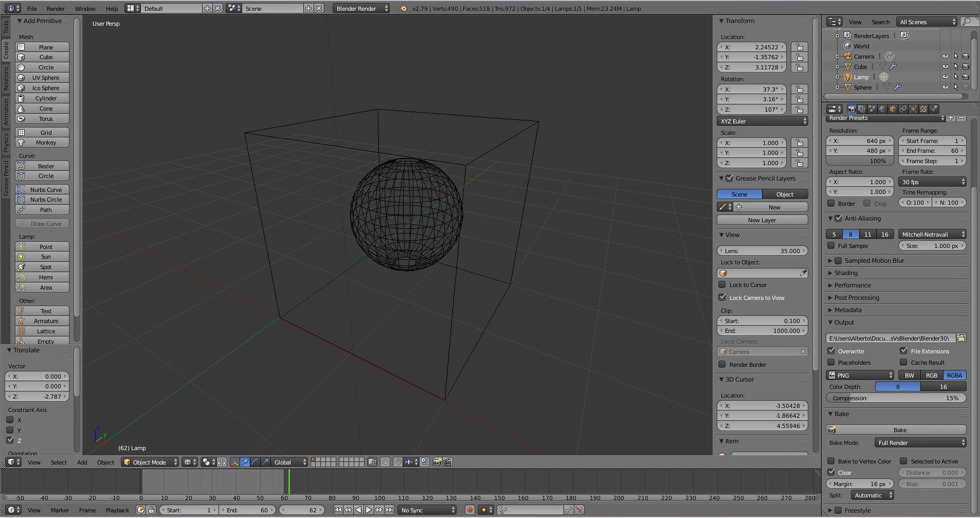Click the proportional editing circle icon

385,462
